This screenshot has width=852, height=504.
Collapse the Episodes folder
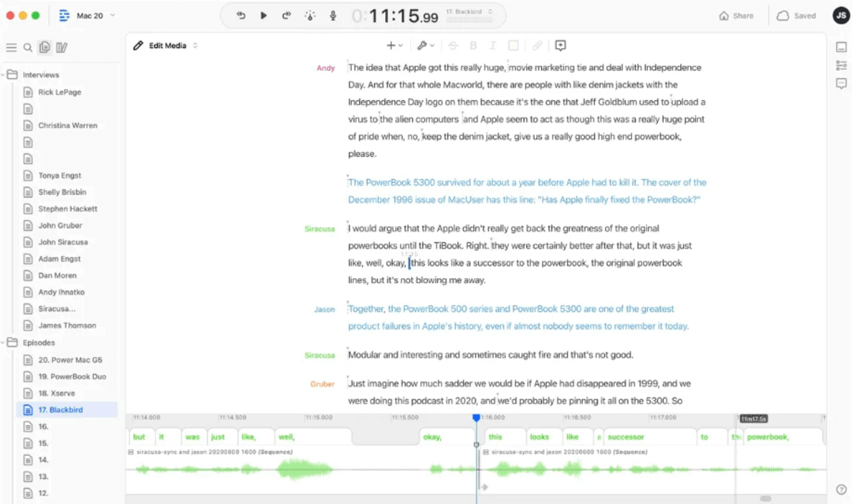pos(2,342)
